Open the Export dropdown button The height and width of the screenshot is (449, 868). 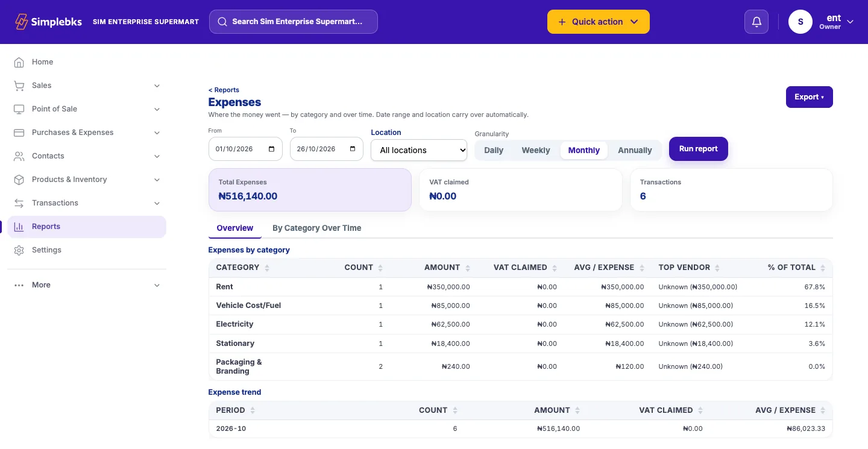[809, 97]
